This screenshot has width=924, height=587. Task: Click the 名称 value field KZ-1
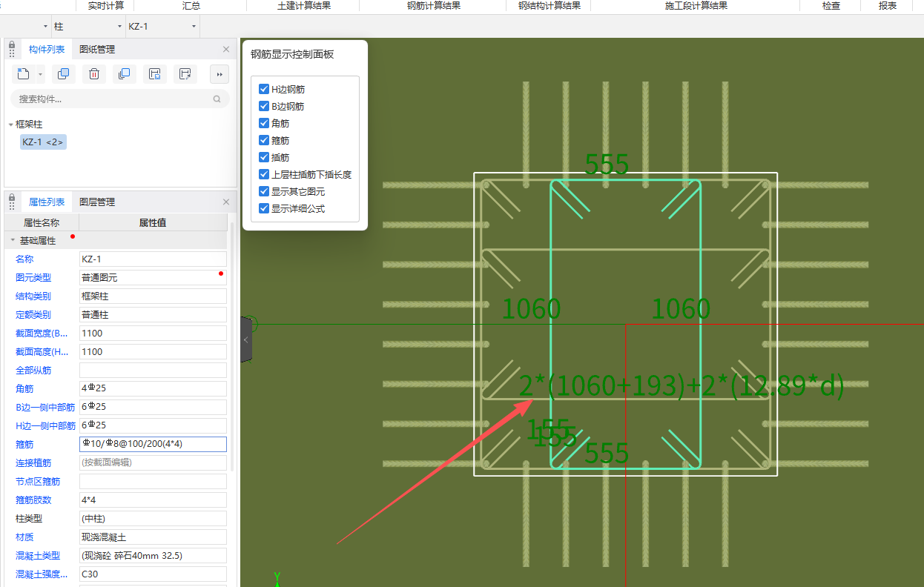(x=153, y=259)
